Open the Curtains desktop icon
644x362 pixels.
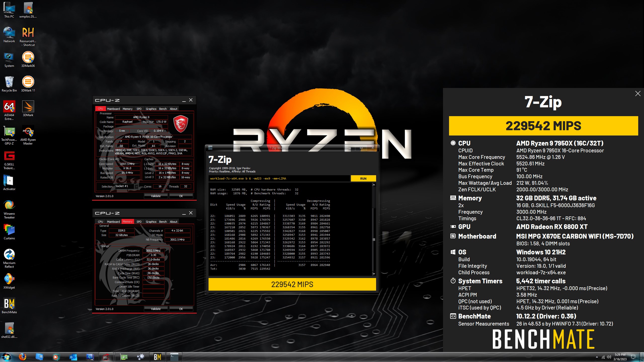pos(9,232)
